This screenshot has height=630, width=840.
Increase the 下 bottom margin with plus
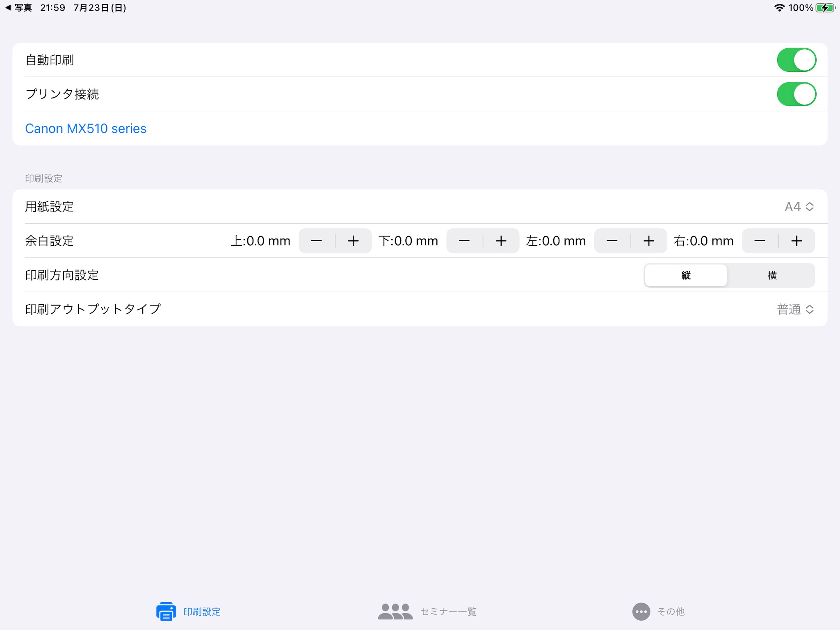tap(501, 241)
